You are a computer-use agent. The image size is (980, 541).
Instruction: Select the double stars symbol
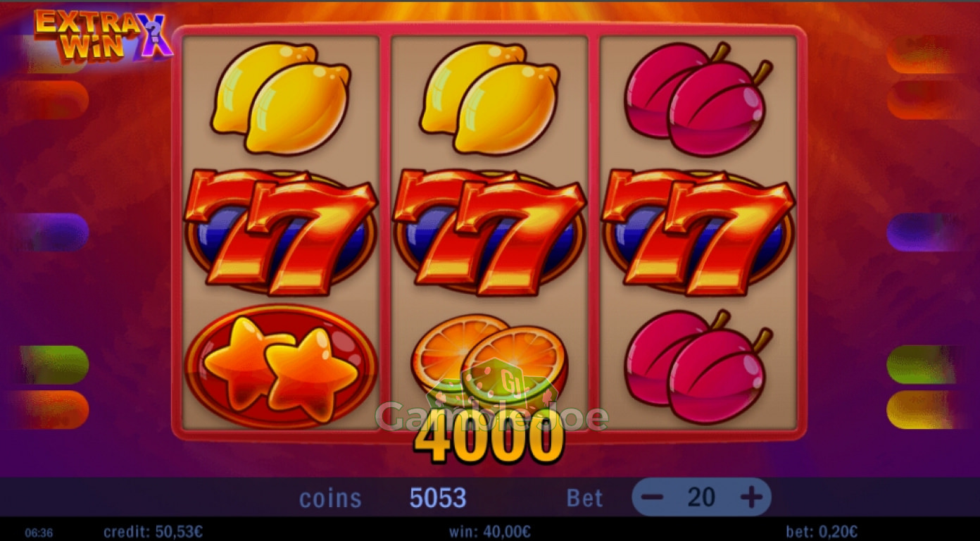click(280, 366)
